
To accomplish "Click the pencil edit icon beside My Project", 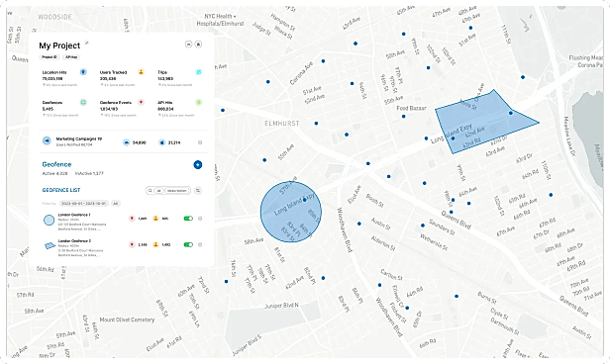I will 87,44.
